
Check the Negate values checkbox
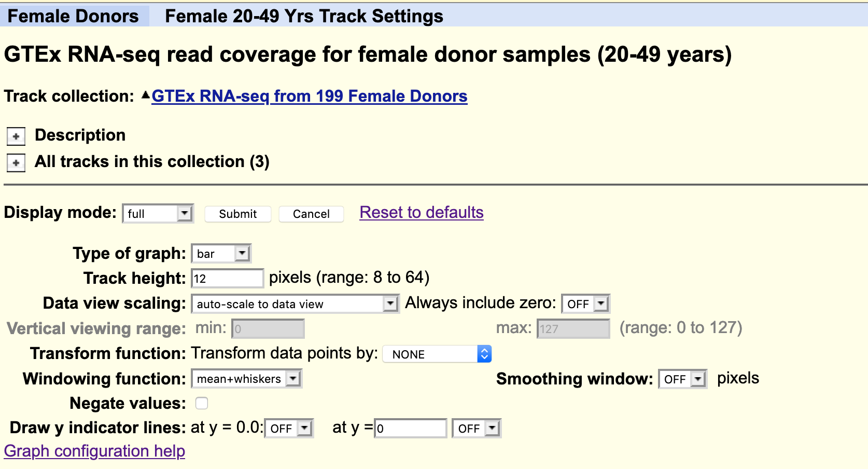tap(202, 403)
